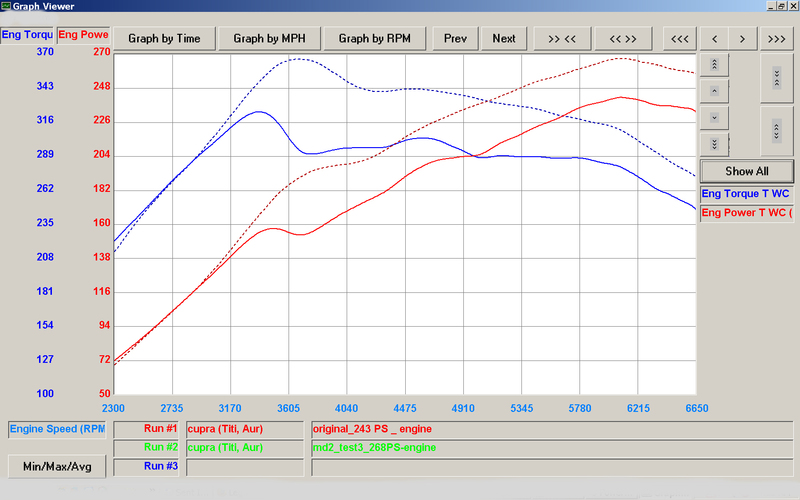Switch to Graph by MPH
The width and height of the screenshot is (800, 500).
point(269,39)
